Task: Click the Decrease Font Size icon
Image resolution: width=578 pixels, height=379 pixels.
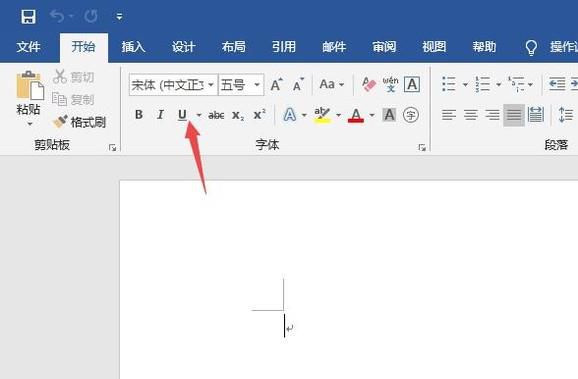Action: tap(298, 85)
